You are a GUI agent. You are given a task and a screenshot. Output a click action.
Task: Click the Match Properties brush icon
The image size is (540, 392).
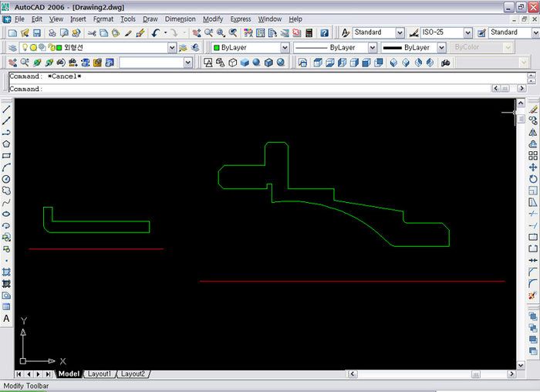(x=128, y=33)
